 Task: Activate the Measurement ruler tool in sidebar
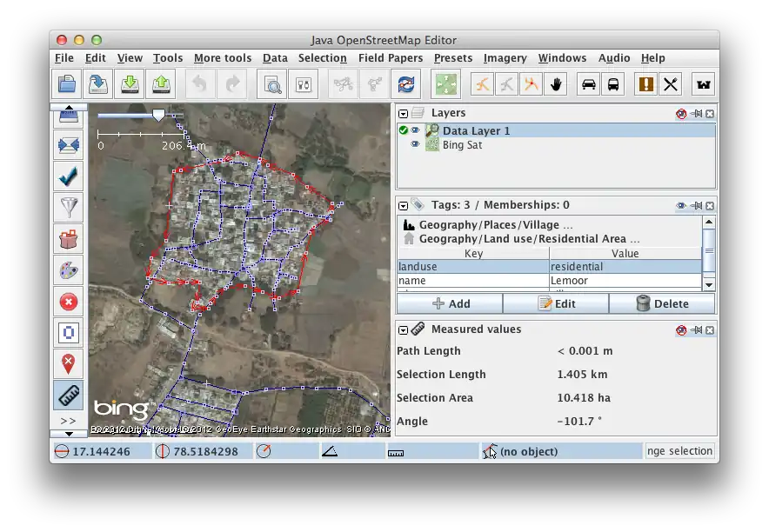pos(68,396)
